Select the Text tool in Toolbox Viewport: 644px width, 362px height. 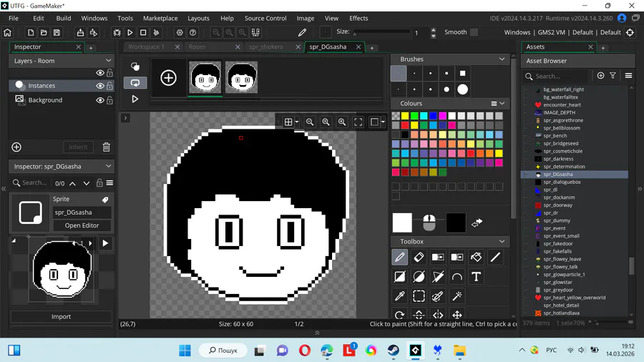[477, 277]
